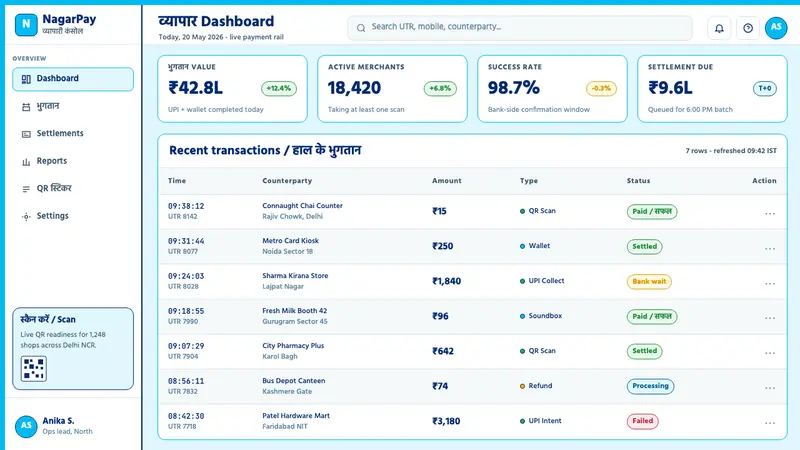Click the +12.4% badge on भुगतान Value

coord(279,89)
